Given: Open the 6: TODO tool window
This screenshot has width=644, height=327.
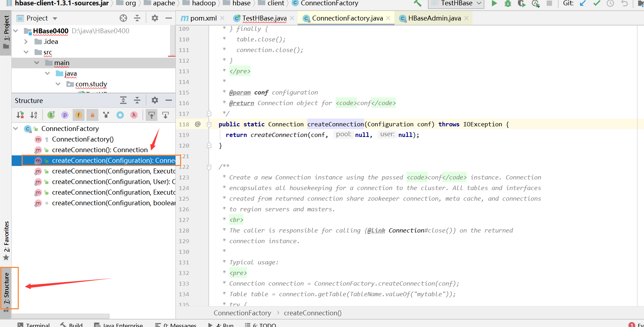Looking at the screenshot, I should click(261, 325).
